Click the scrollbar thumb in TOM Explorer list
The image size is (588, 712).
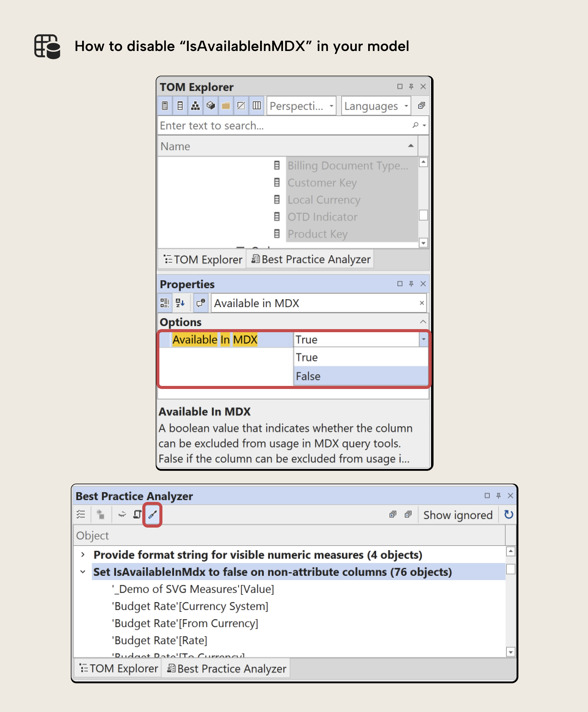click(423, 215)
